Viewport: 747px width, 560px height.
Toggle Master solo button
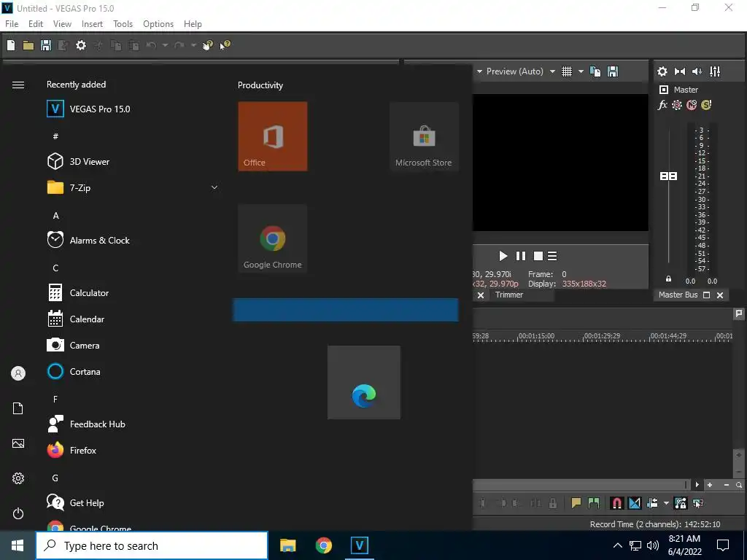[706, 105]
